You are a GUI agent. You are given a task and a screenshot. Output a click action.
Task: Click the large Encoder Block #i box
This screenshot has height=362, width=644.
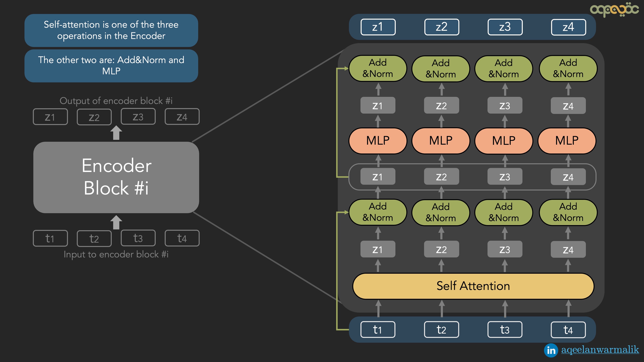[x=116, y=177]
